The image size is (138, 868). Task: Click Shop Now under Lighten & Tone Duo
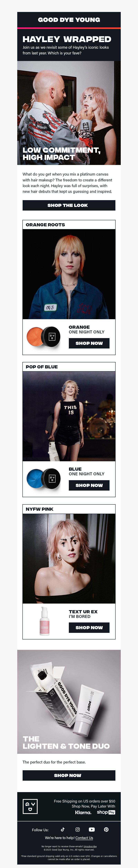69,775
